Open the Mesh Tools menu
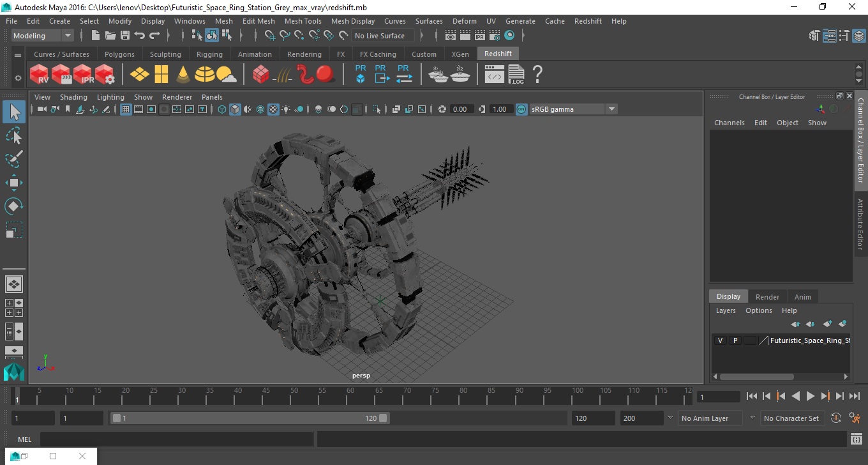 pyautogui.click(x=303, y=21)
